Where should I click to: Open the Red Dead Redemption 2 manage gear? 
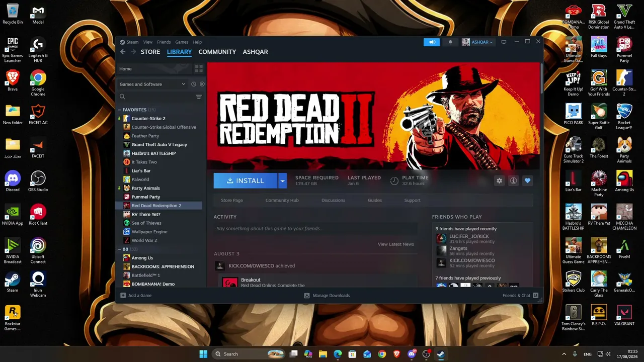coord(499,180)
